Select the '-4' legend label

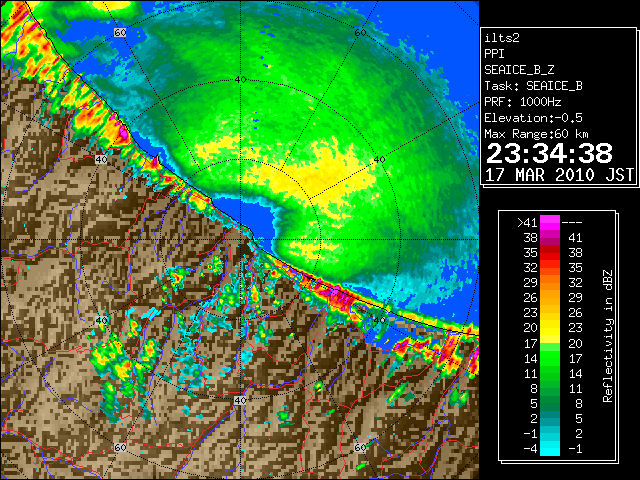(530, 449)
